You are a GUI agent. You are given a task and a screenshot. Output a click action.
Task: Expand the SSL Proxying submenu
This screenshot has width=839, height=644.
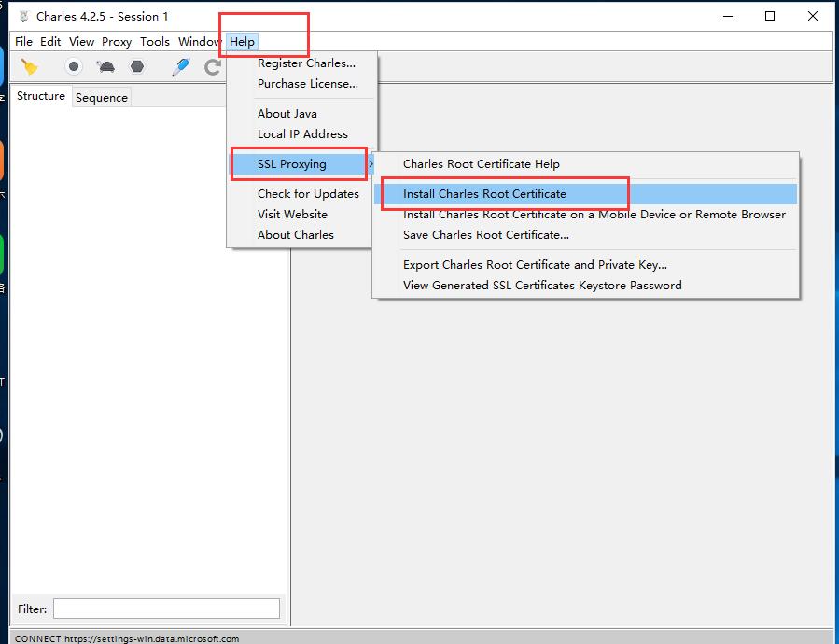[x=301, y=164]
